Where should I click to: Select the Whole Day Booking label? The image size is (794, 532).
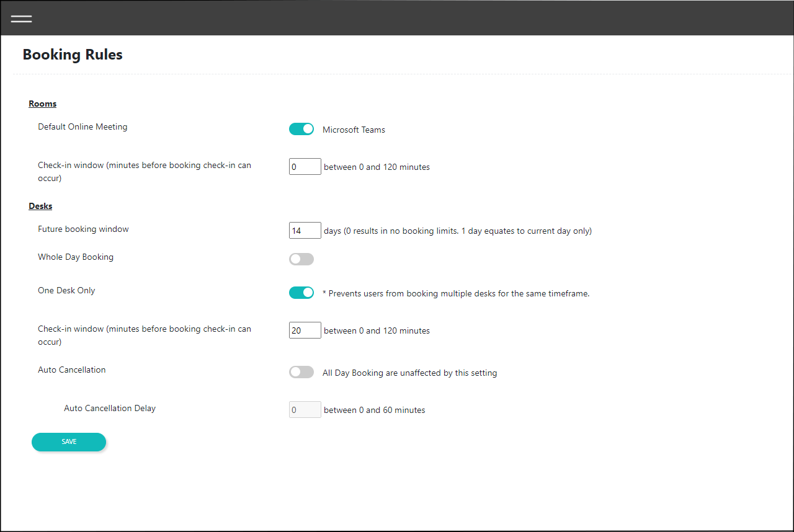(x=75, y=257)
